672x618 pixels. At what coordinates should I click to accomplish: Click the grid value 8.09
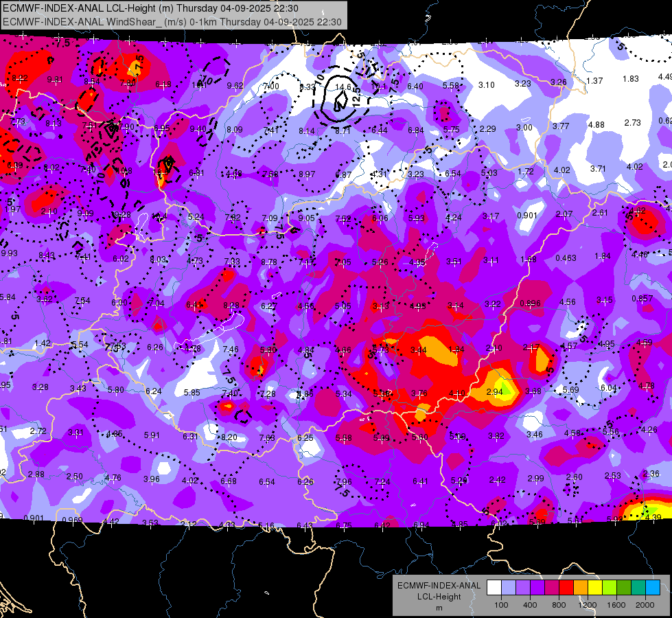(x=235, y=130)
